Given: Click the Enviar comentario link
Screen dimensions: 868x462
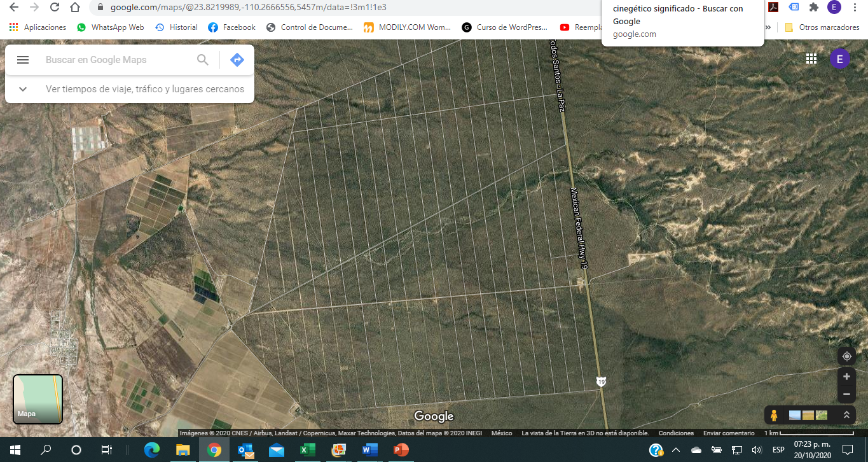Looking at the screenshot, I should [x=729, y=433].
